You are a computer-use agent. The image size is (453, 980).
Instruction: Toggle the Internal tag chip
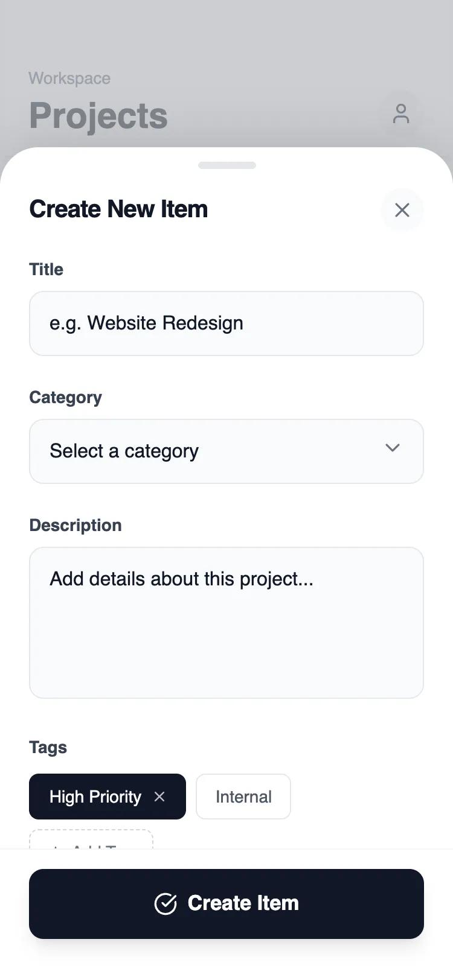point(243,797)
